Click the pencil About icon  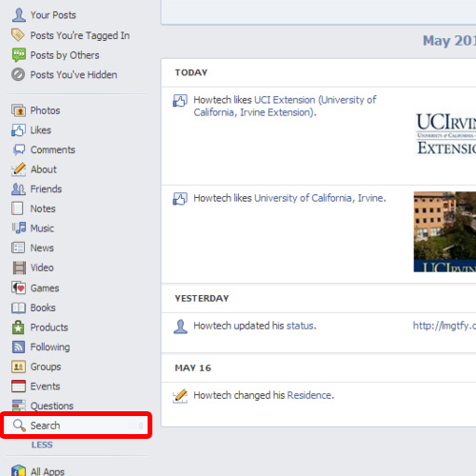point(18,169)
